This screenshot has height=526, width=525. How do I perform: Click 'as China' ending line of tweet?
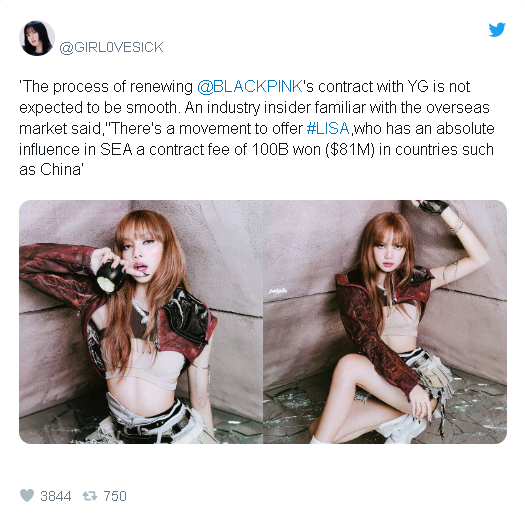click(x=51, y=170)
